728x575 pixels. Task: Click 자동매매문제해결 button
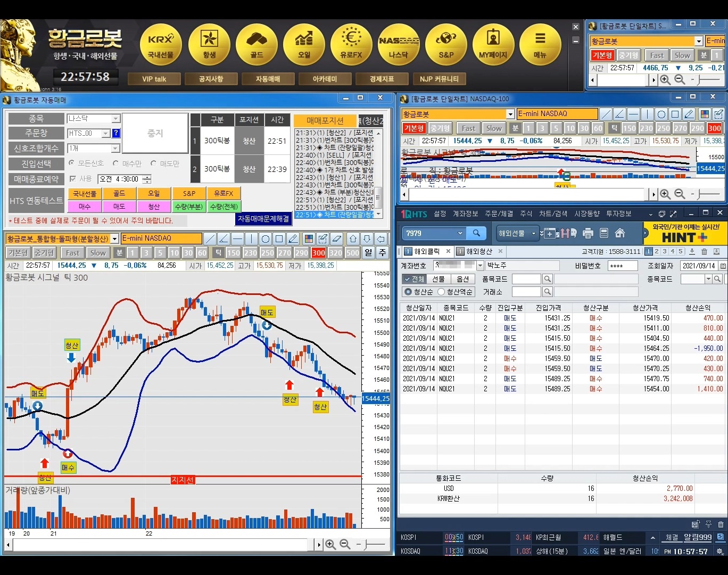click(264, 219)
